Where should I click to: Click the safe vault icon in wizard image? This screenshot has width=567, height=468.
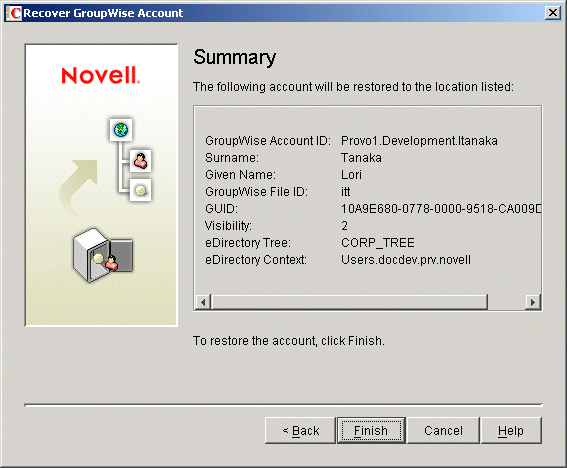coord(103,255)
